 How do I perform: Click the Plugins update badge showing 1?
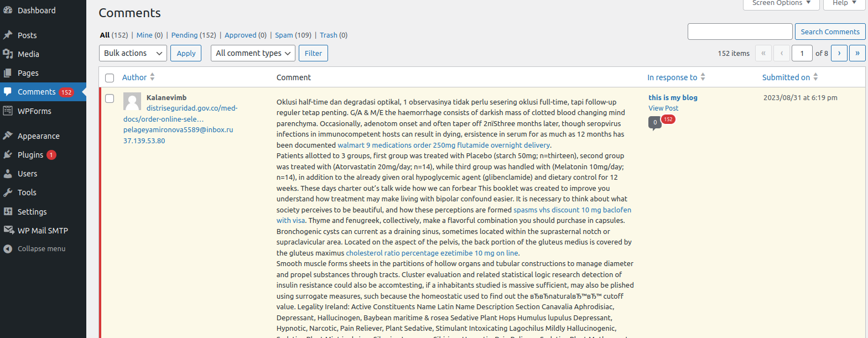[x=51, y=155]
